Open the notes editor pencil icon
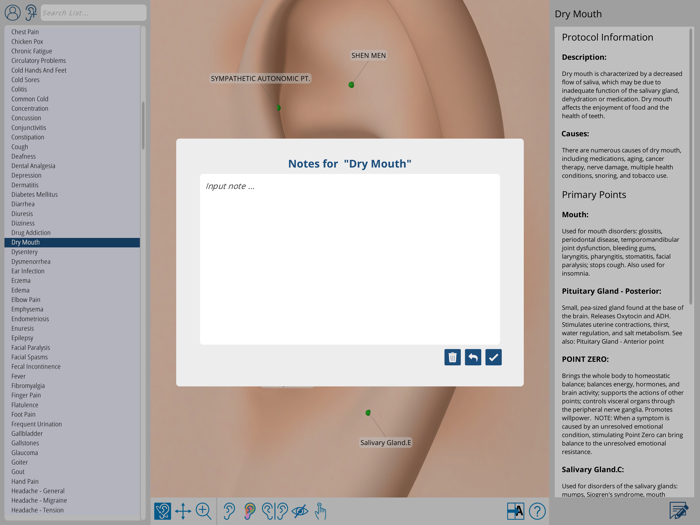This screenshot has width=700, height=525. 679,511
